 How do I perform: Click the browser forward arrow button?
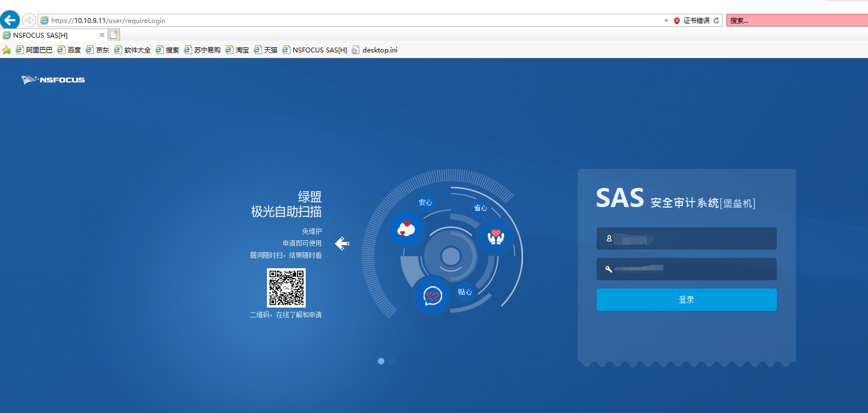(28, 20)
